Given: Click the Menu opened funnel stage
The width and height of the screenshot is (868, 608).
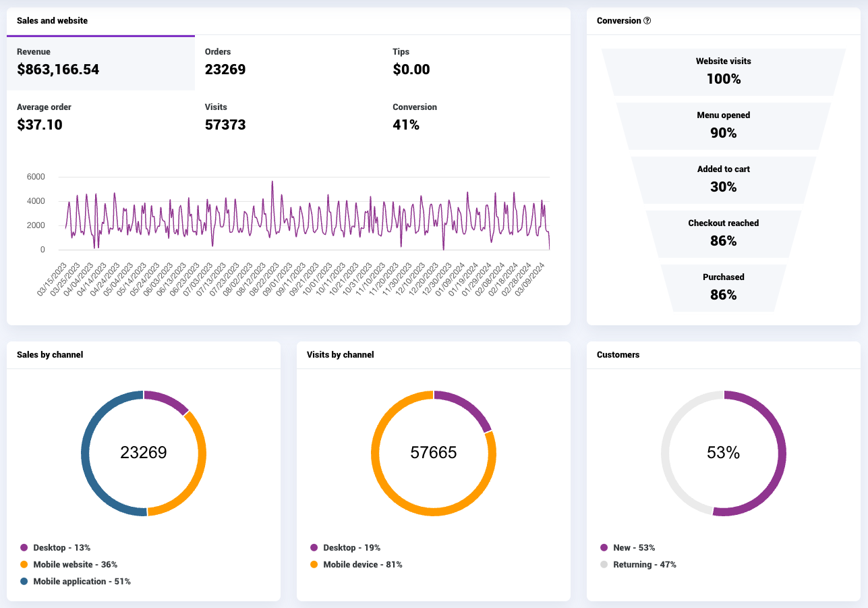Looking at the screenshot, I should pyautogui.click(x=723, y=126).
